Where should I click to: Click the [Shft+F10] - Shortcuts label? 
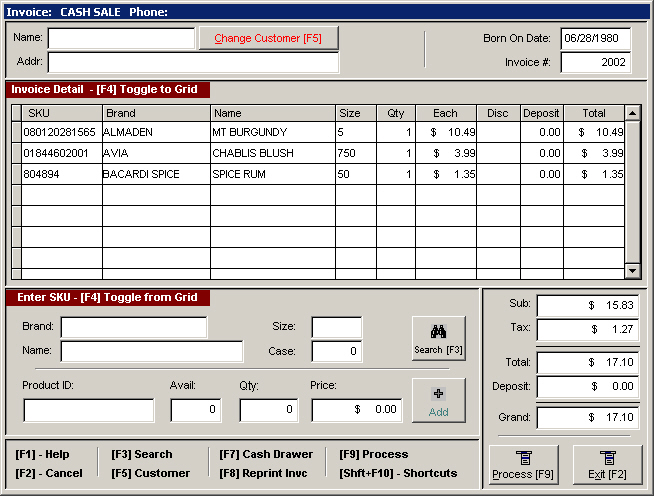(x=398, y=473)
